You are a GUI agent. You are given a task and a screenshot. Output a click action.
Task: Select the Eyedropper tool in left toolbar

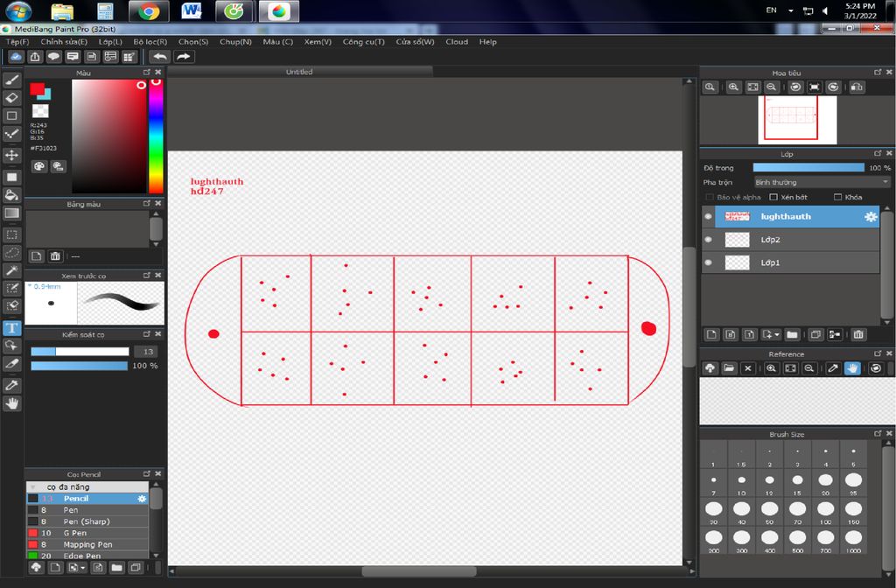[12, 386]
